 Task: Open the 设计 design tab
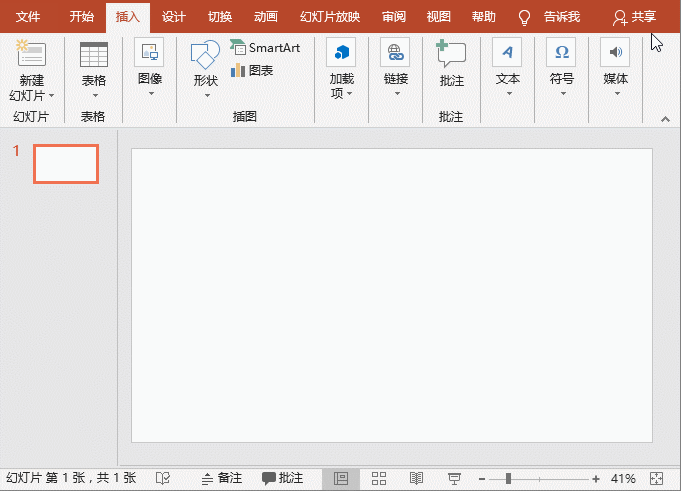click(173, 17)
